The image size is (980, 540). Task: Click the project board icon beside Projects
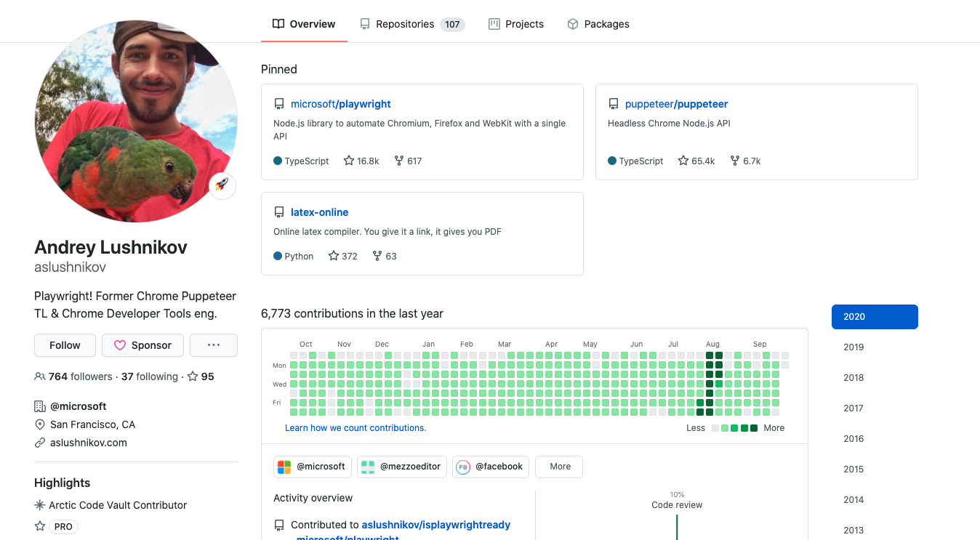pyautogui.click(x=494, y=24)
